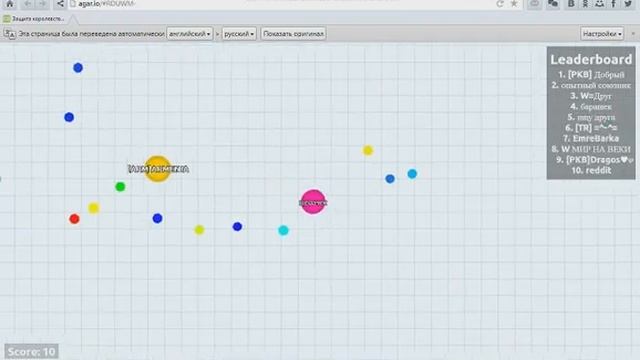Open the target language dropdown 'русский'
Screen dimensions: 640x360
239,34
